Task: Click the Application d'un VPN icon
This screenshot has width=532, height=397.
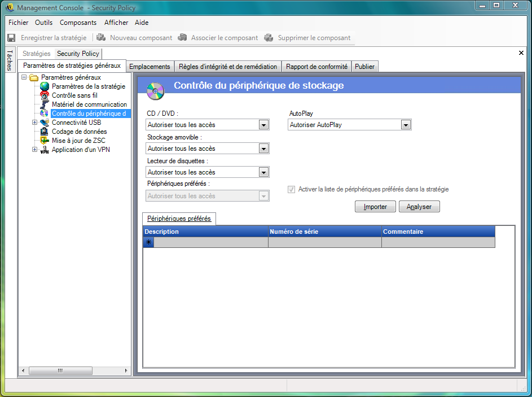Action: coord(45,150)
